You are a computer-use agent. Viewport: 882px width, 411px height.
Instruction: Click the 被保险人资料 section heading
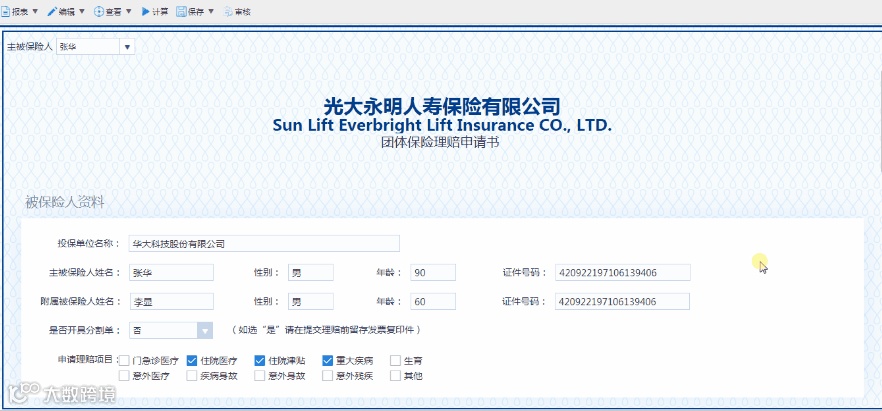pos(65,203)
